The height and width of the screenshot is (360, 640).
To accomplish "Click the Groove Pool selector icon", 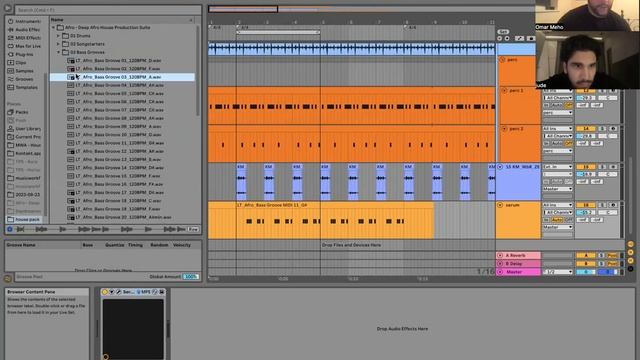I will pyautogui.click(x=8, y=278).
